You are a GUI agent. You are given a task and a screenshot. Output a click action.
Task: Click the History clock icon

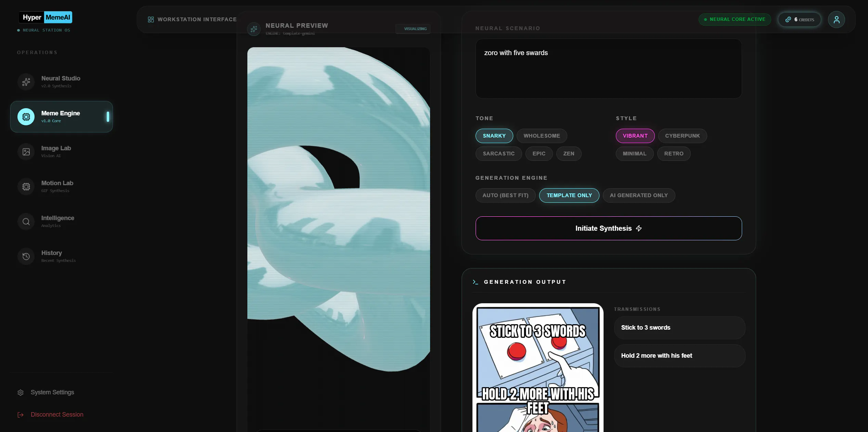tap(26, 256)
